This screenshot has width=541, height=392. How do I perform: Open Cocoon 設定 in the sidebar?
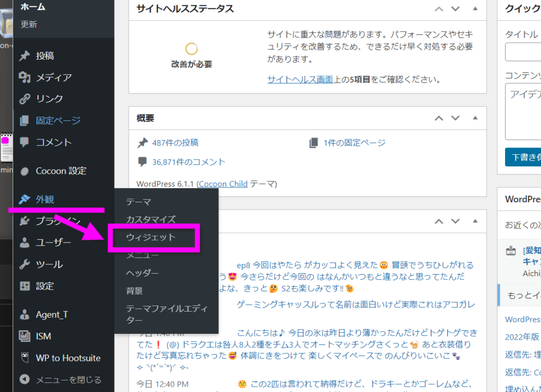[61, 171]
